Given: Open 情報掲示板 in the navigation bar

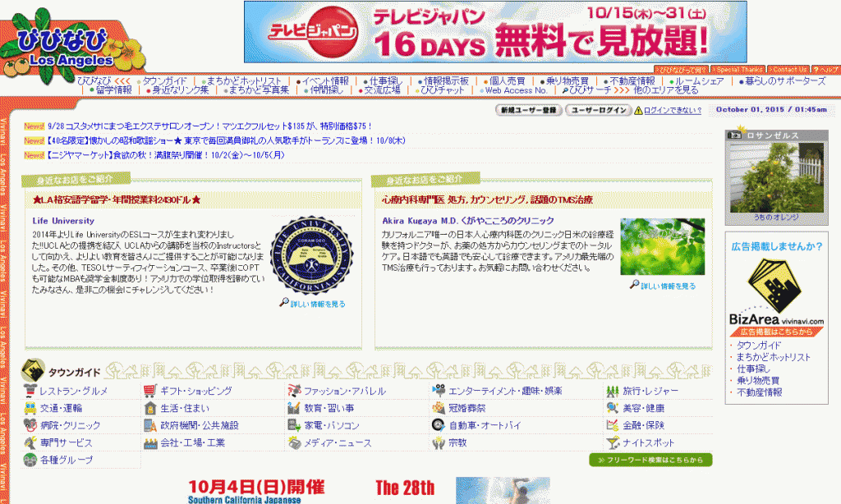Looking at the screenshot, I should [x=446, y=81].
